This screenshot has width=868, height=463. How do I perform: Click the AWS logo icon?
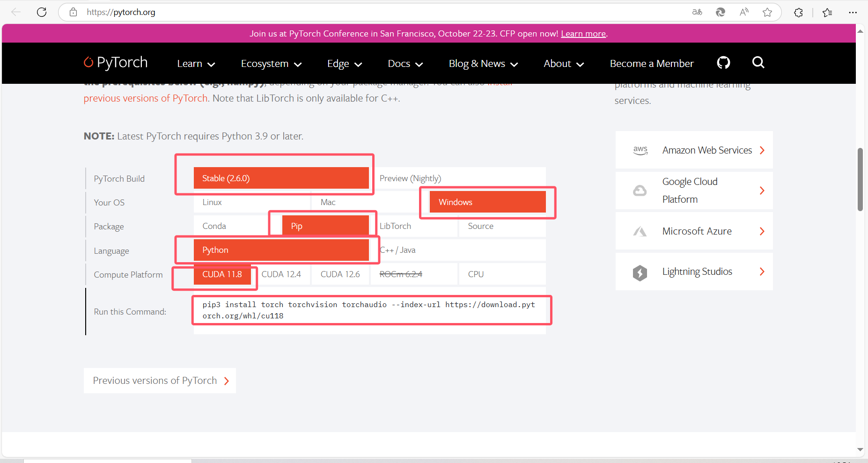click(x=640, y=150)
